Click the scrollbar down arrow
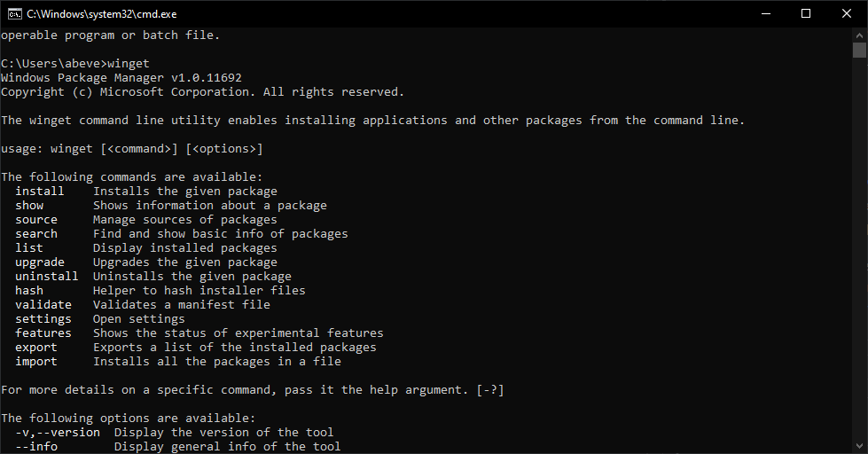 [859, 447]
